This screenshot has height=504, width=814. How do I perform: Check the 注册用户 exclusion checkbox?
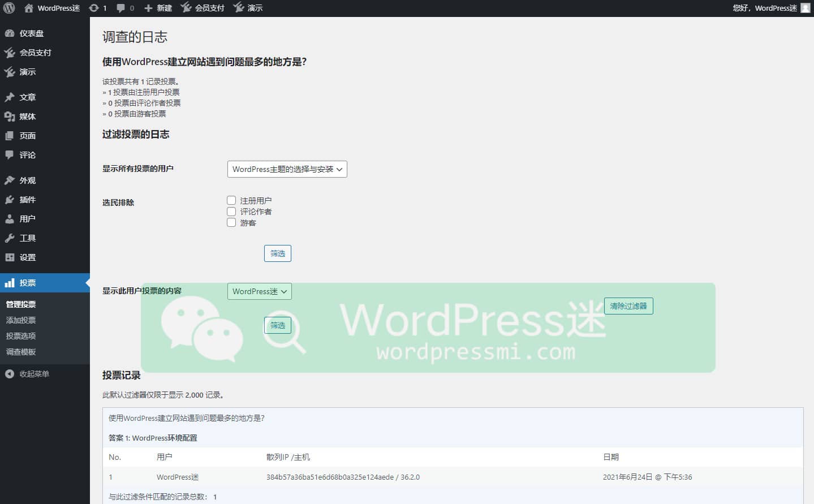[x=231, y=200]
